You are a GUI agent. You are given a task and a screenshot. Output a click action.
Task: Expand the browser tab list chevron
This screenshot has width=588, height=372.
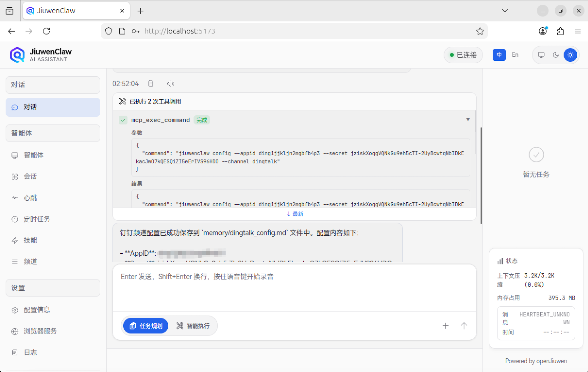(505, 11)
